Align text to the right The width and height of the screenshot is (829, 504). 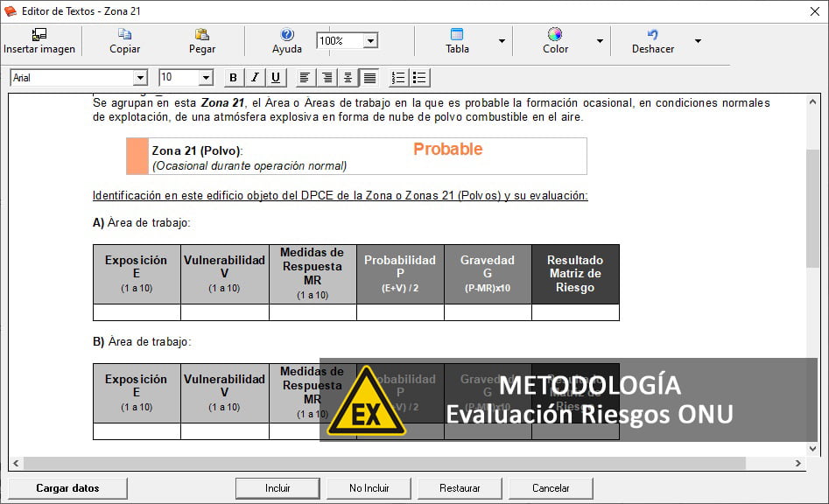coord(327,78)
